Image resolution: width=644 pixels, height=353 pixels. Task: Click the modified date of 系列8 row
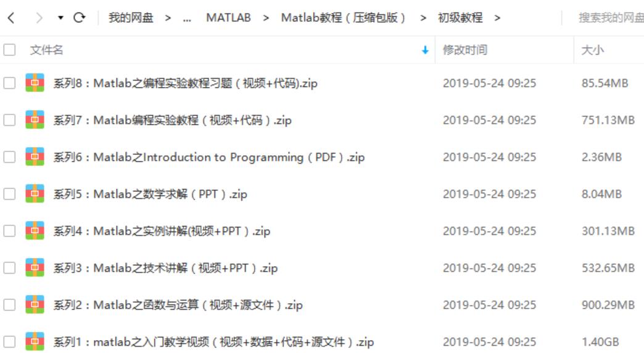(489, 83)
